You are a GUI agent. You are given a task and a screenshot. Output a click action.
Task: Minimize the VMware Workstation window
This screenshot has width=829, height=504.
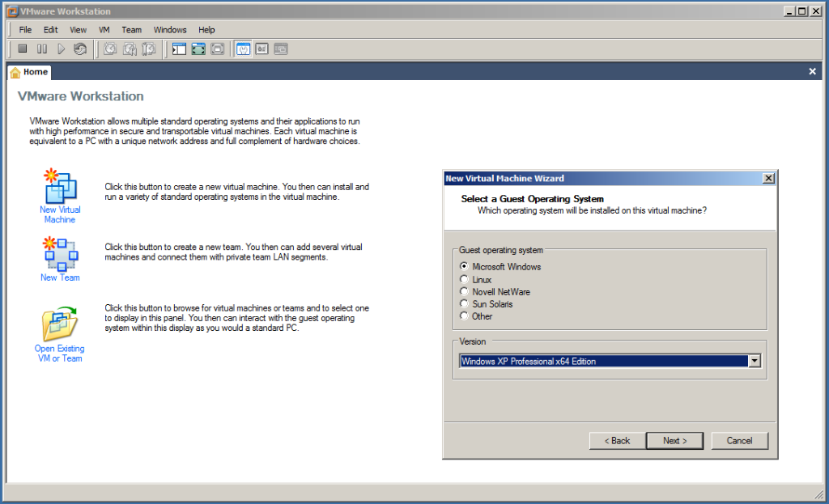point(790,11)
